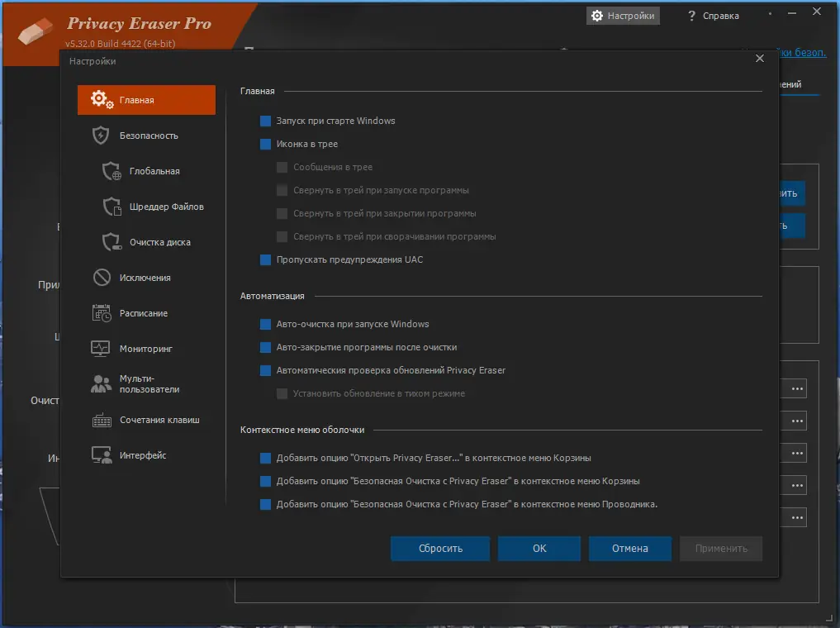Click the Шреддер Файлов icon
Image resolution: width=840 pixels, height=628 pixels.
click(112, 207)
